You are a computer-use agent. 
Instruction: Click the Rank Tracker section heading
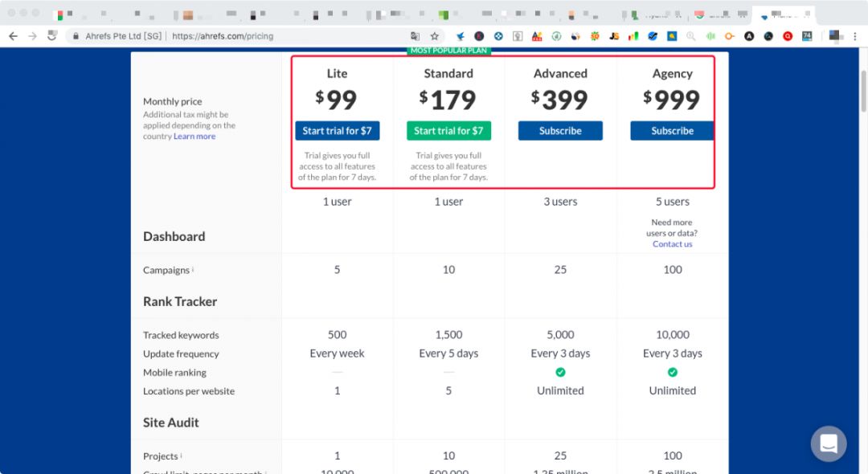click(x=180, y=301)
